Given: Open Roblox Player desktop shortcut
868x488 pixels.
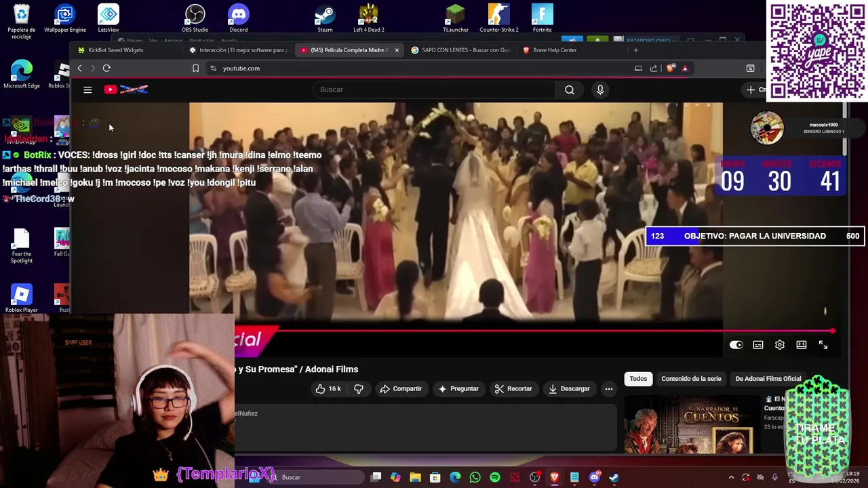Looking at the screenshot, I should [22, 298].
